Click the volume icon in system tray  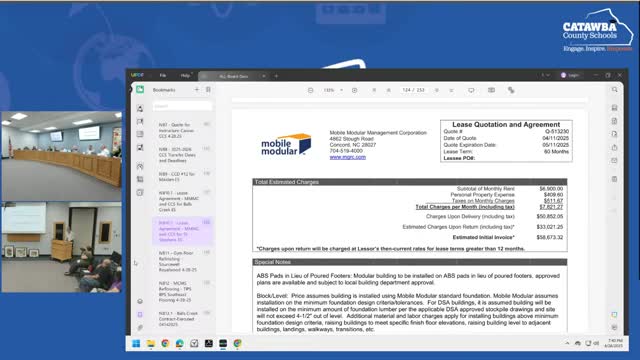[596, 344]
